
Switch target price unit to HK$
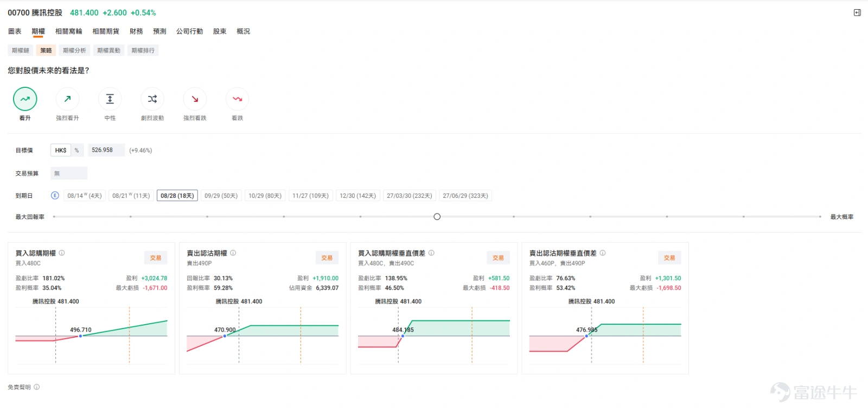pyautogui.click(x=61, y=150)
